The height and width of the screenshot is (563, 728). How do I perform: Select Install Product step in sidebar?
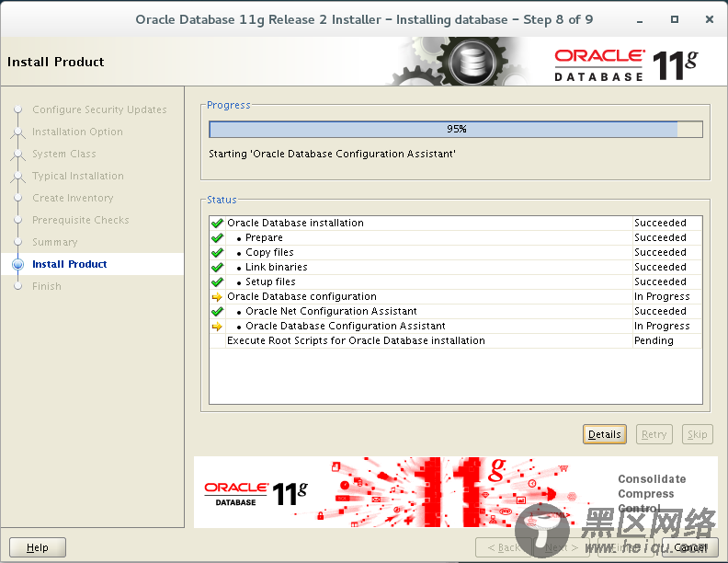[70, 264]
